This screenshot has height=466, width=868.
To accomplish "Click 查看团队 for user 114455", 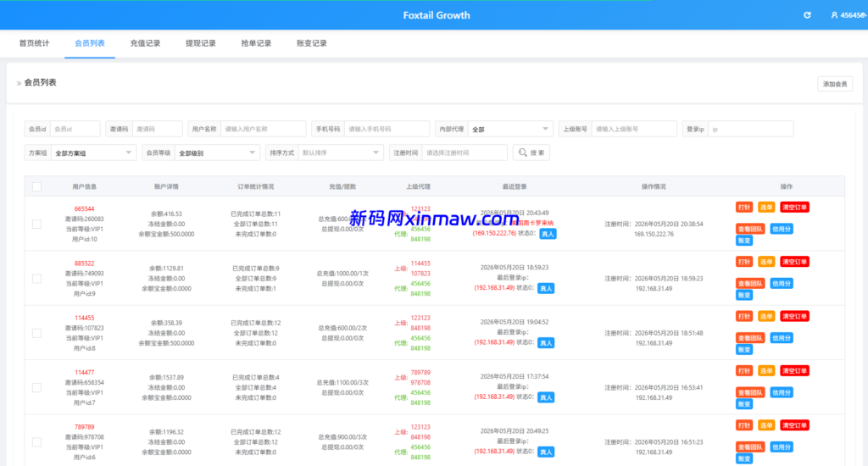I will pos(750,337).
